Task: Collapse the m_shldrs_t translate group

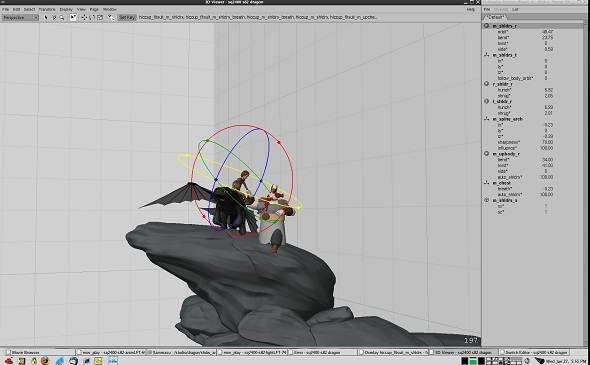Action: (x=487, y=55)
